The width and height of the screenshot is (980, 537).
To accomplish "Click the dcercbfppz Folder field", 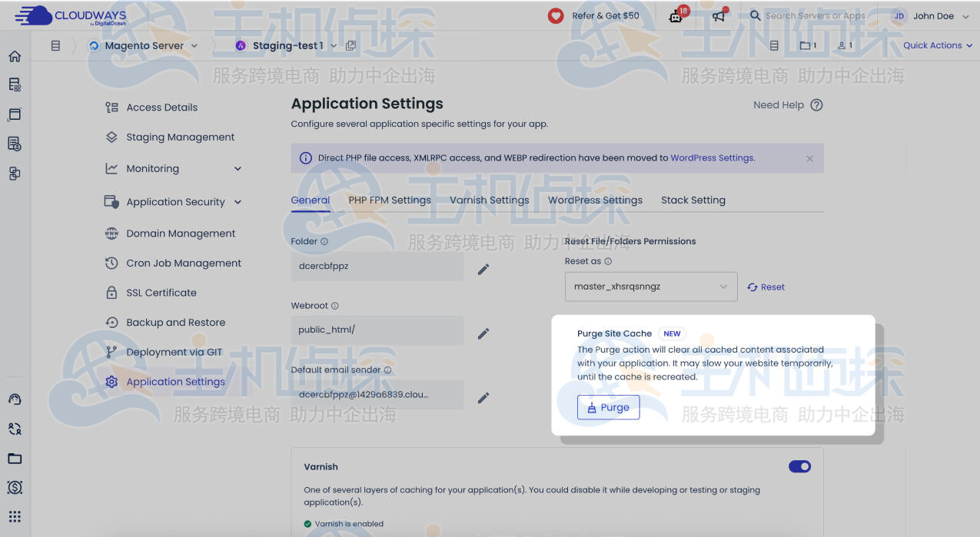I will pyautogui.click(x=377, y=267).
